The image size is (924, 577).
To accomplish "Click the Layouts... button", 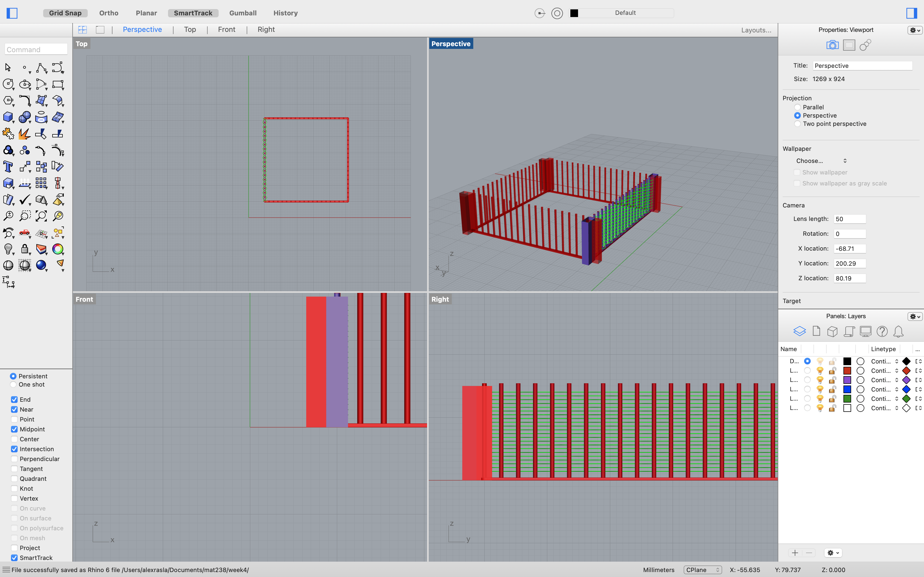I will pos(756,30).
